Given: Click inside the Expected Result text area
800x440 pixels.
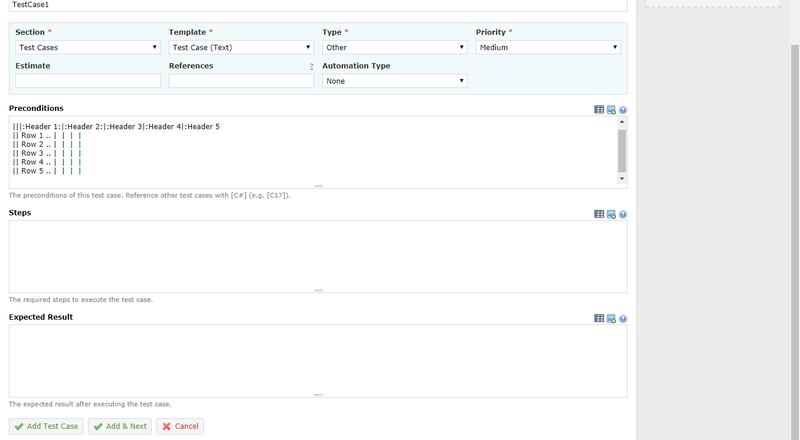Looking at the screenshot, I should (318, 361).
